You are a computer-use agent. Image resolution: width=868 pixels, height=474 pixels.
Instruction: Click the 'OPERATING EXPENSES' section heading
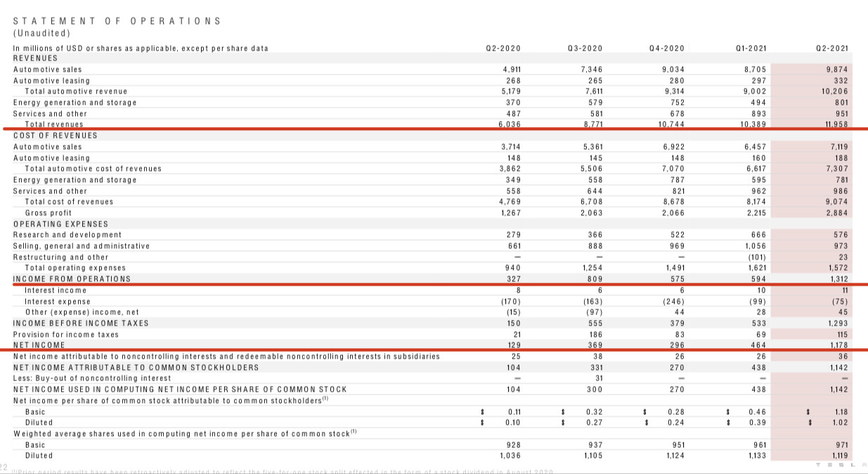click(61, 224)
